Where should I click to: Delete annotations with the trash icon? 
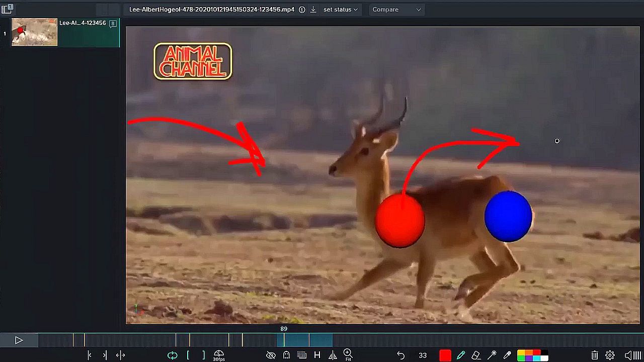coord(595,355)
